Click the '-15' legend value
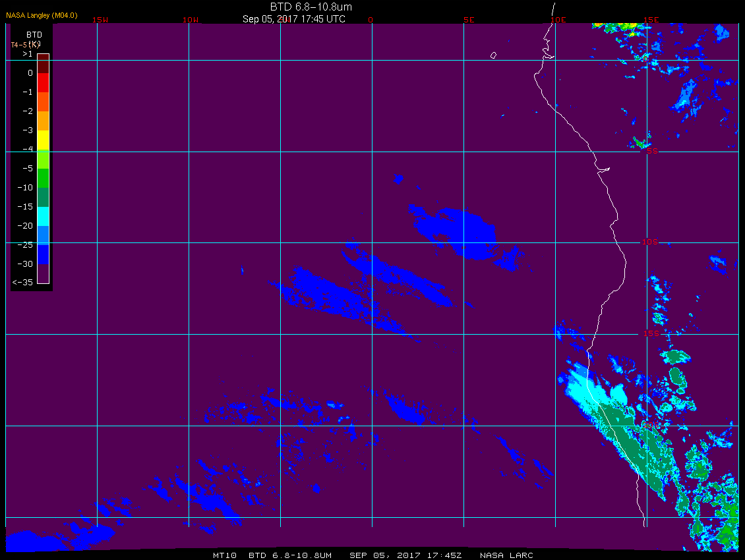The image size is (745, 560). [x=25, y=207]
